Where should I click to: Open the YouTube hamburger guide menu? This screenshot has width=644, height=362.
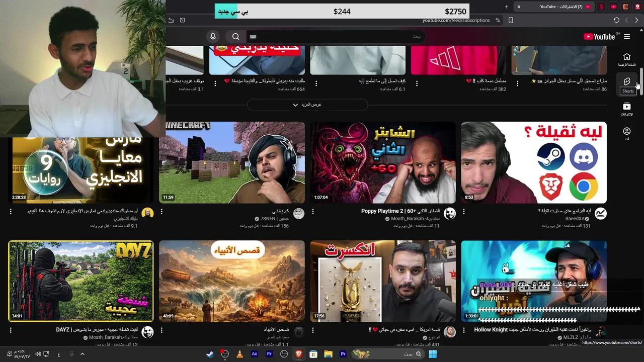click(x=627, y=37)
